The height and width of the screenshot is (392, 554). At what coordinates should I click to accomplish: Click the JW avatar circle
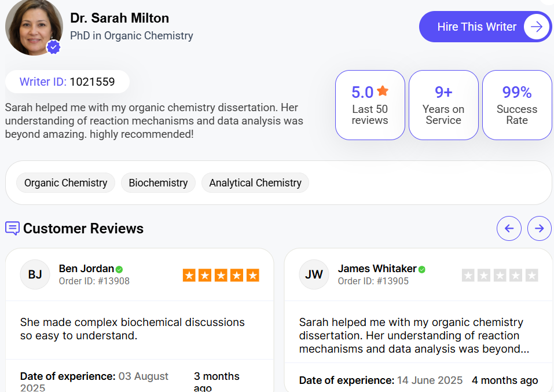point(314,274)
